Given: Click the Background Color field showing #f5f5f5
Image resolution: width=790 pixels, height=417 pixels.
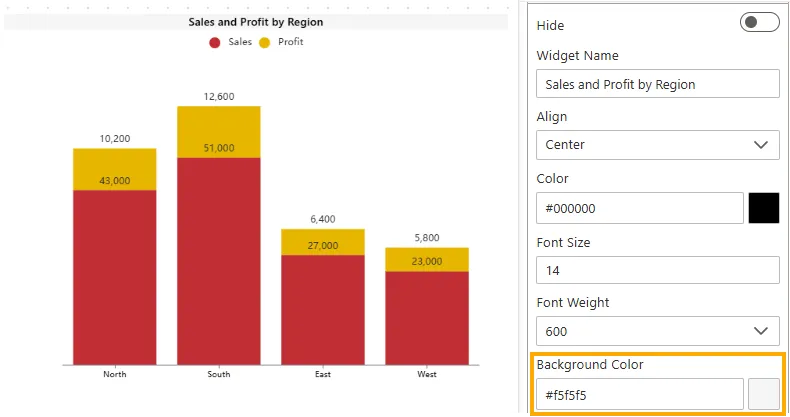Looking at the screenshot, I should (640, 394).
